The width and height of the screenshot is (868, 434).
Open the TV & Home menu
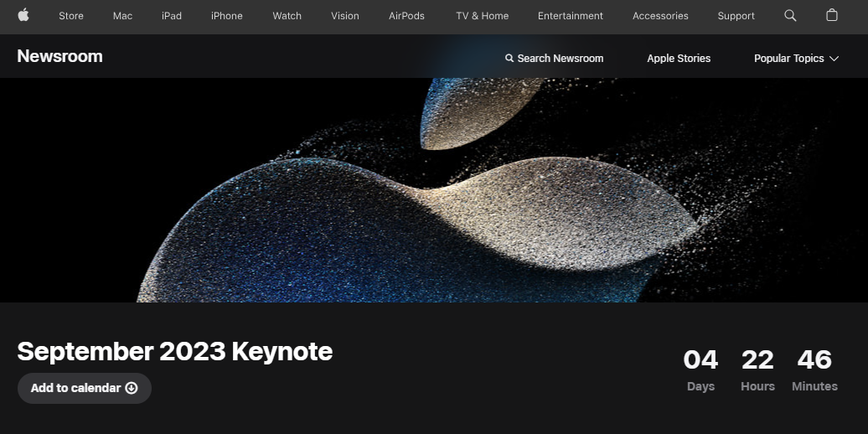click(x=482, y=16)
